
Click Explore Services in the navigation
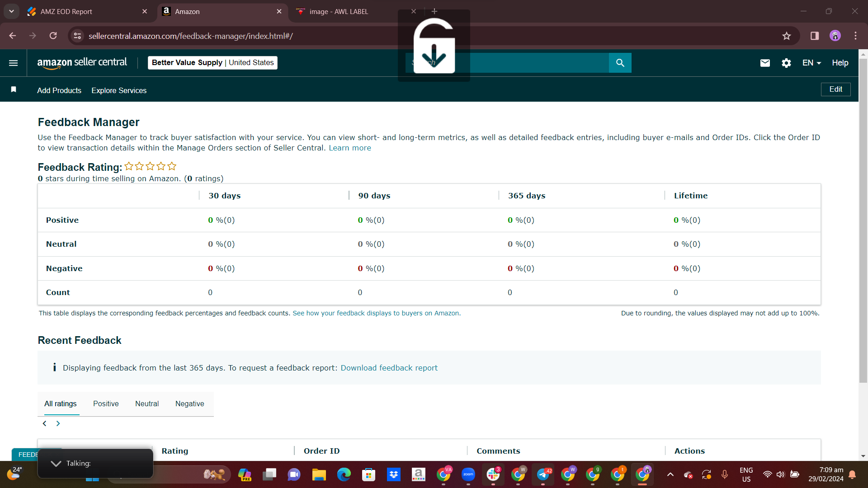tap(119, 90)
